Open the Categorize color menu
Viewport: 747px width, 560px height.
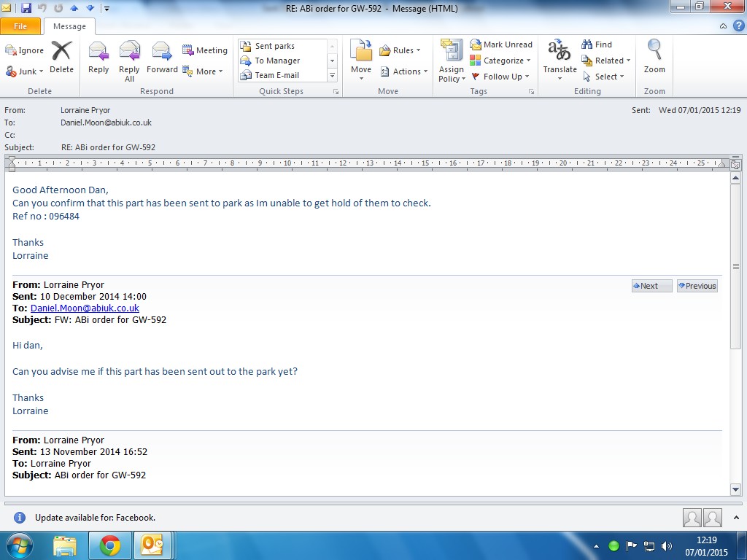point(500,61)
